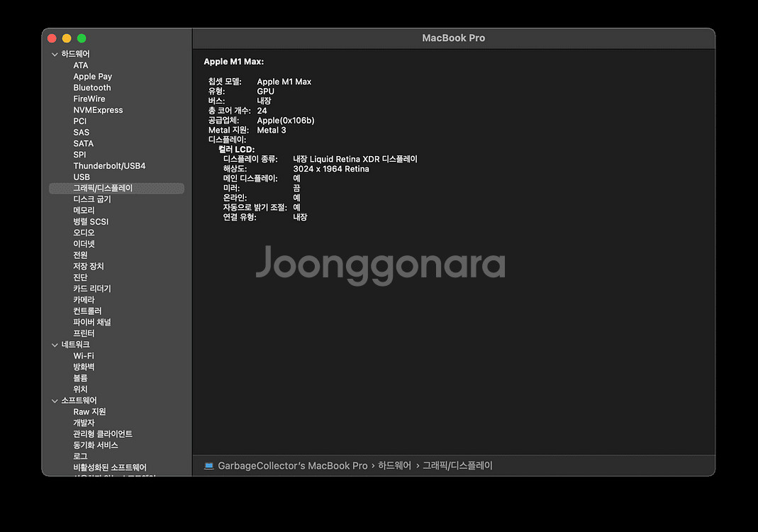Click the laptop icon in path bar
This screenshot has width=758, height=532.
pyautogui.click(x=209, y=466)
